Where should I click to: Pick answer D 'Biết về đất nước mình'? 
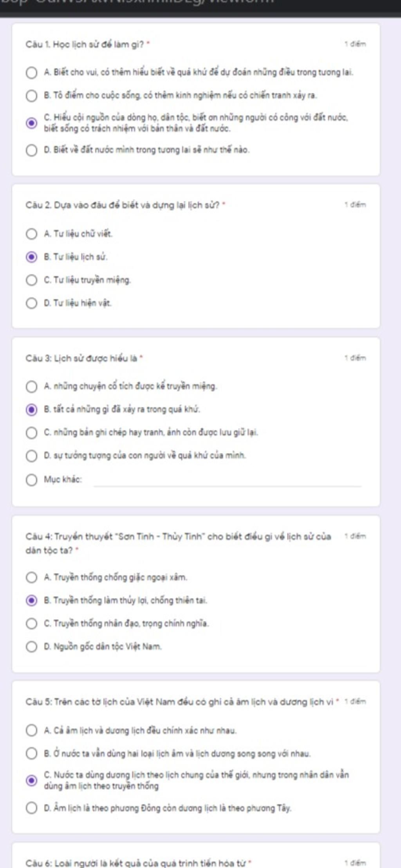(x=31, y=150)
